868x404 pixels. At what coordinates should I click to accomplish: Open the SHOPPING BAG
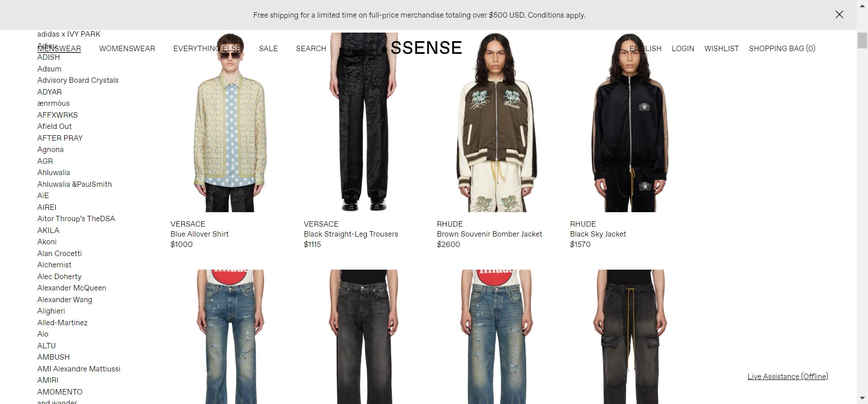(782, 48)
